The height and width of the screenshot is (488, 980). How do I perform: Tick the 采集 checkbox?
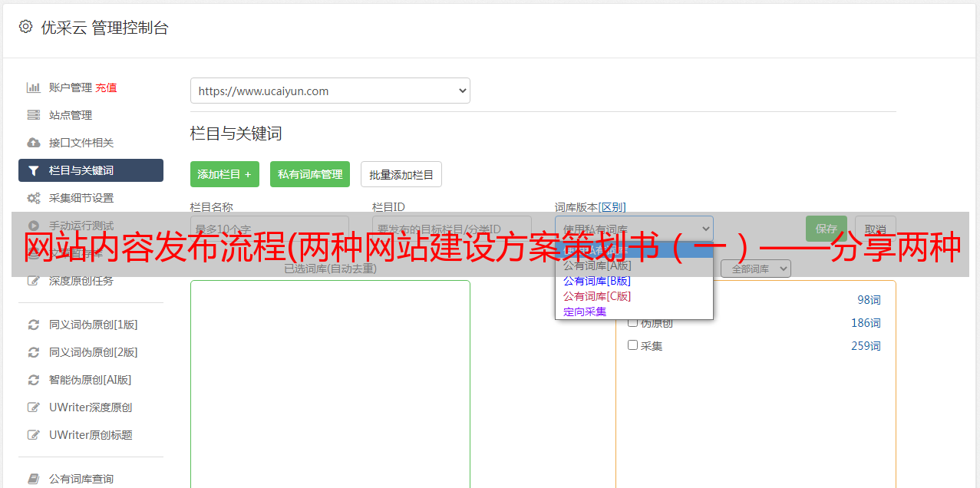(x=633, y=345)
